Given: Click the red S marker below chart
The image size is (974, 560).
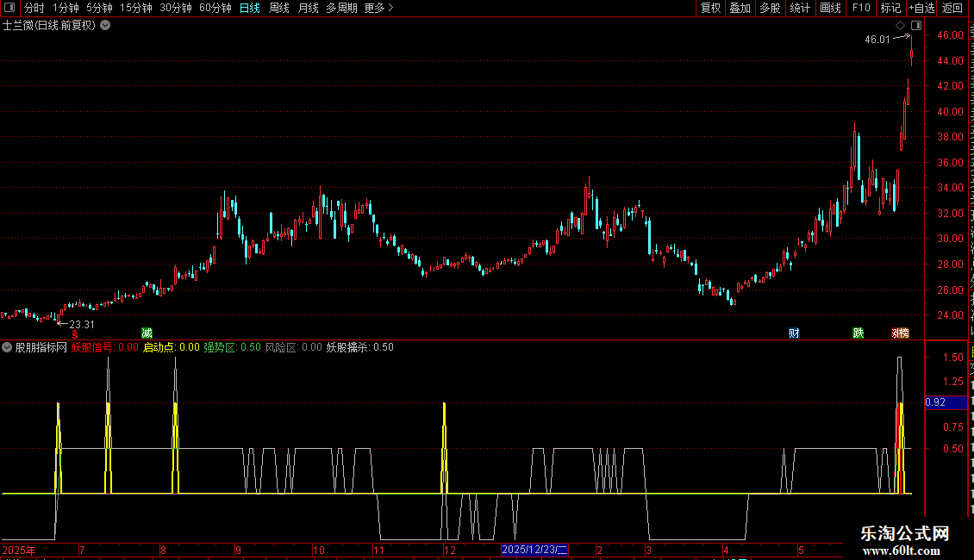Looking at the screenshot, I should (x=75, y=335).
